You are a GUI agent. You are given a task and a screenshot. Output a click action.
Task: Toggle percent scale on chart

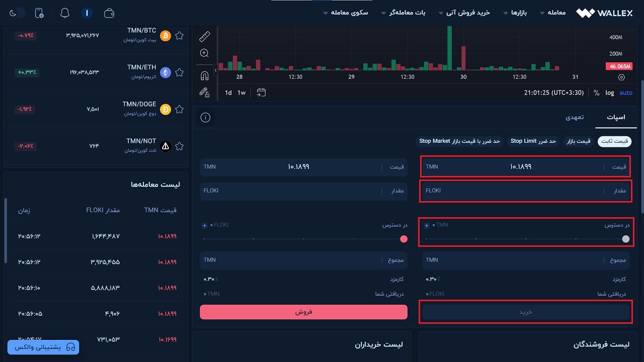coord(596,93)
